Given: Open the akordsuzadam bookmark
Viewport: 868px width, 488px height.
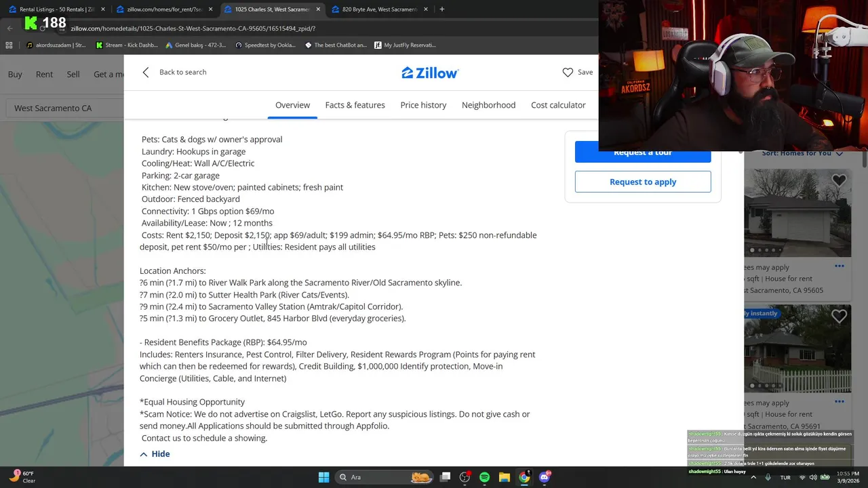Looking at the screenshot, I should [56, 45].
